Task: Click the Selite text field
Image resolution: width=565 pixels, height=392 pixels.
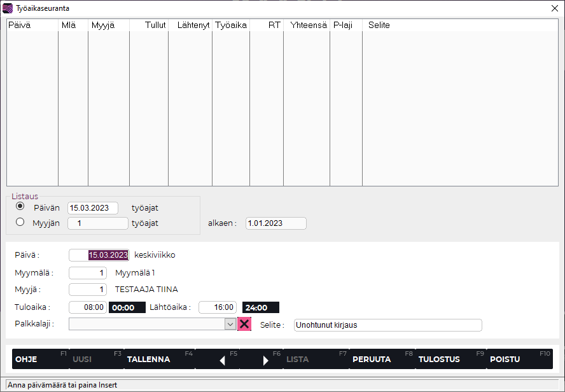Action: click(387, 325)
